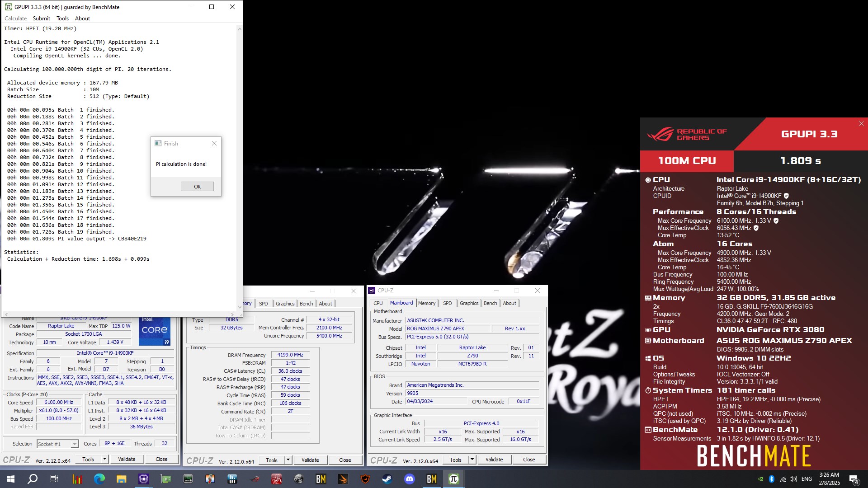Click Close button in memory CPU-Z window
The width and height of the screenshot is (868, 488).
pyautogui.click(x=345, y=460)
